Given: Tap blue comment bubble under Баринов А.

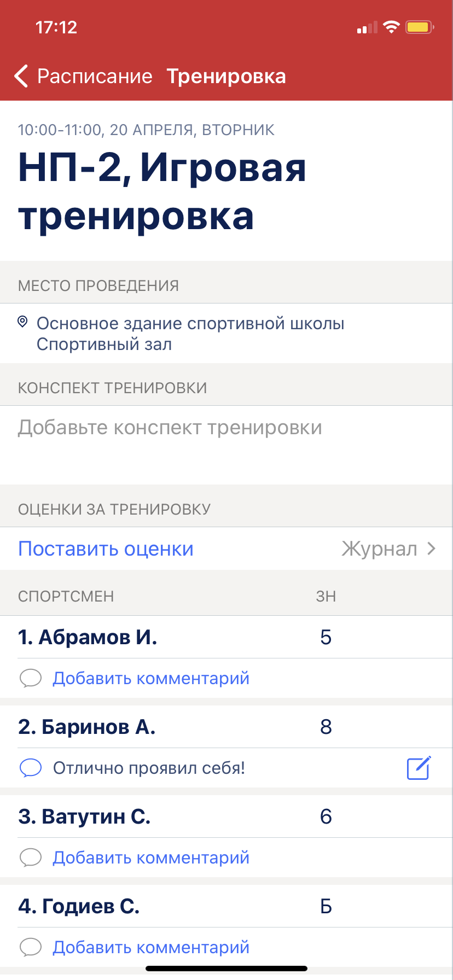Looking at the screenshot, I should pos(31,768).
